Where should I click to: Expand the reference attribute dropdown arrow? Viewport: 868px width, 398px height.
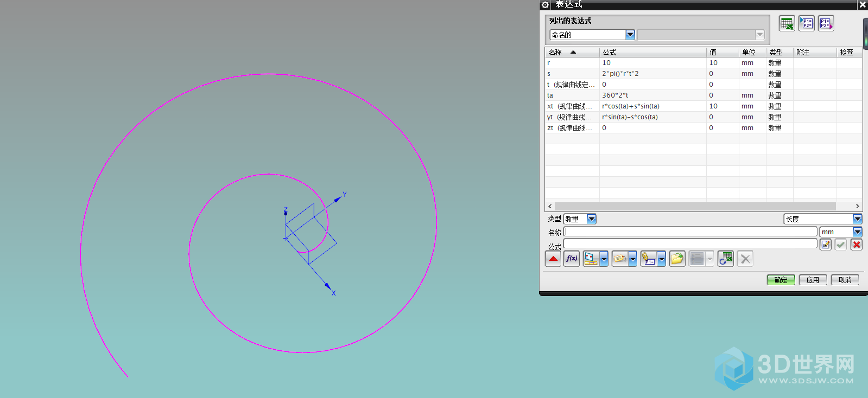[632, 259]
